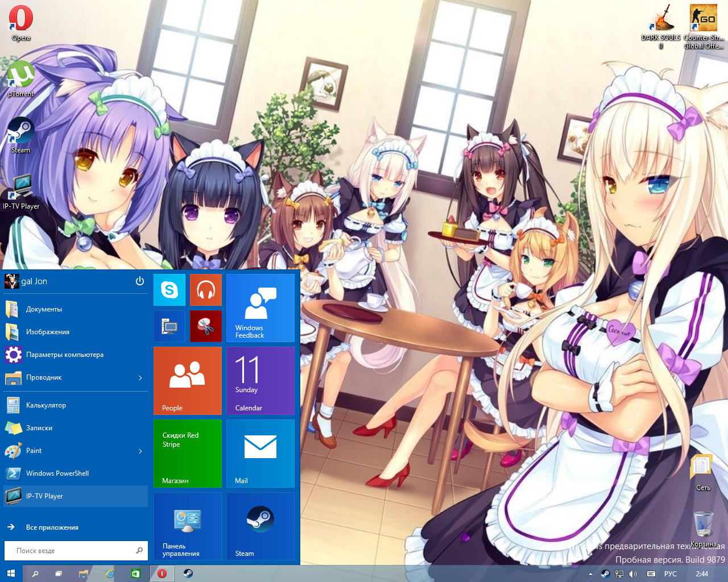This screenshot has height=582, width=728.
Task: Open the Store icon on taskbar
Action: pyautogui.click(x=136, y=573)
